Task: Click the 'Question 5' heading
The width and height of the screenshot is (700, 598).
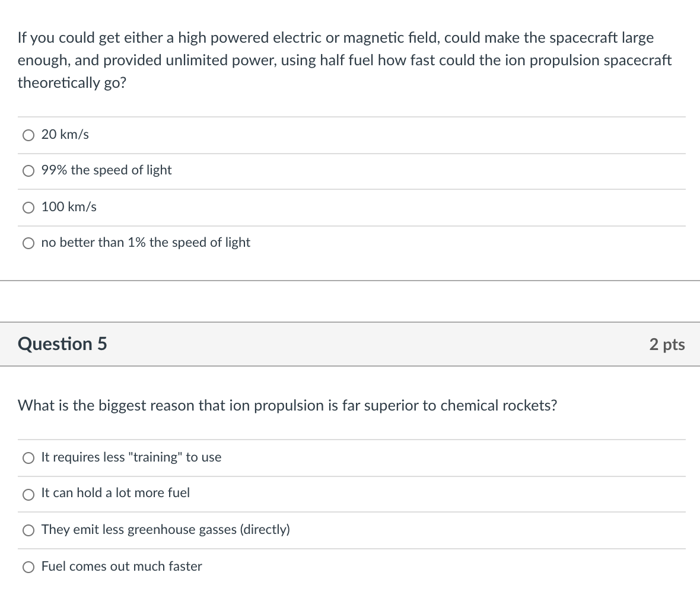Action: click(62, 344)
